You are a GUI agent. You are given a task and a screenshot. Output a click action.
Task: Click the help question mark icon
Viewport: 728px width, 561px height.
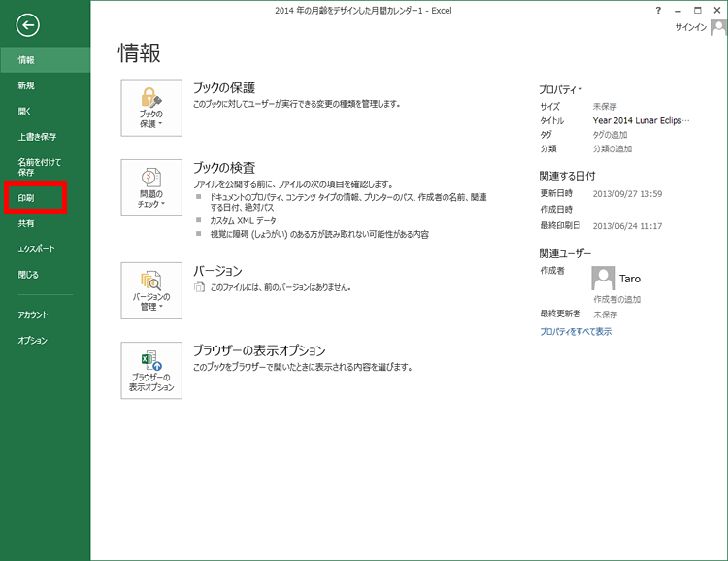(658, 11)
